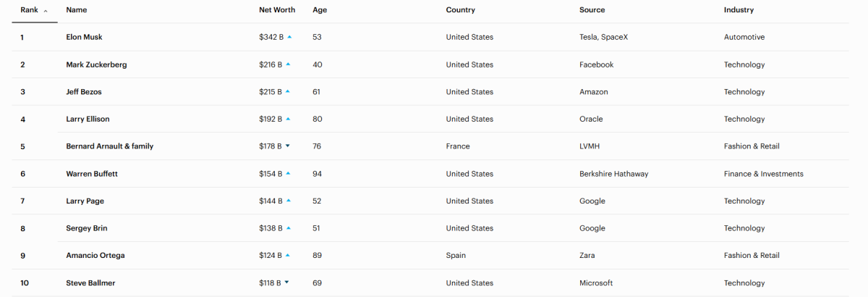868x297 pixels.
Task: Select the Jeff Bezos row
Action: 430,92
